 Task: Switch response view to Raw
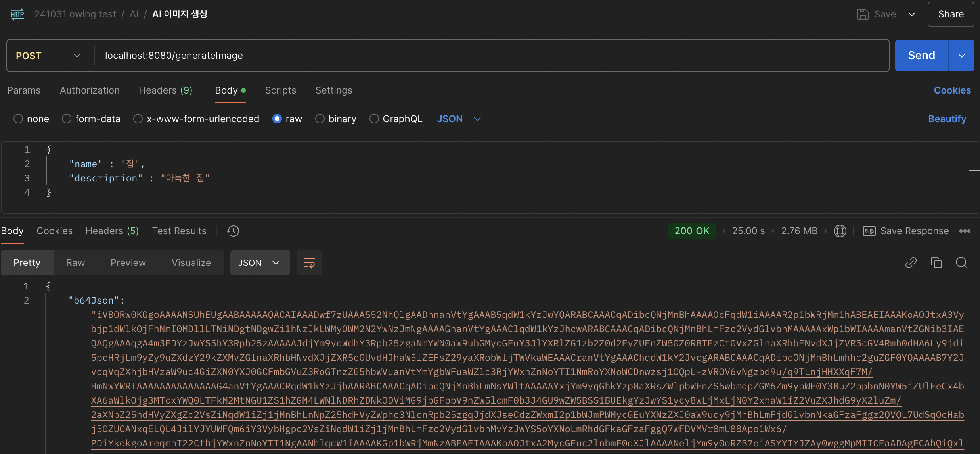[75, 263]
